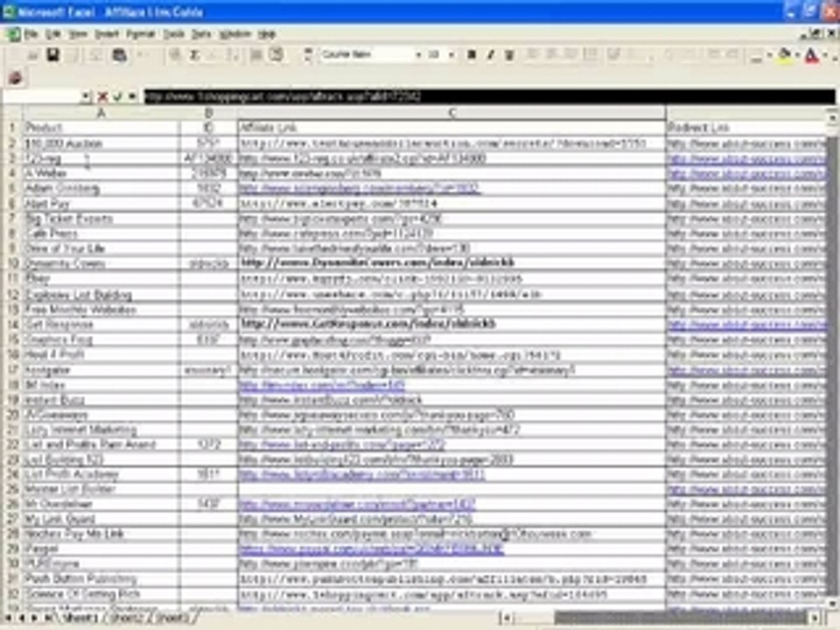Click inside the formula bar URL text
Screen dimensions: 840x630
282,96
